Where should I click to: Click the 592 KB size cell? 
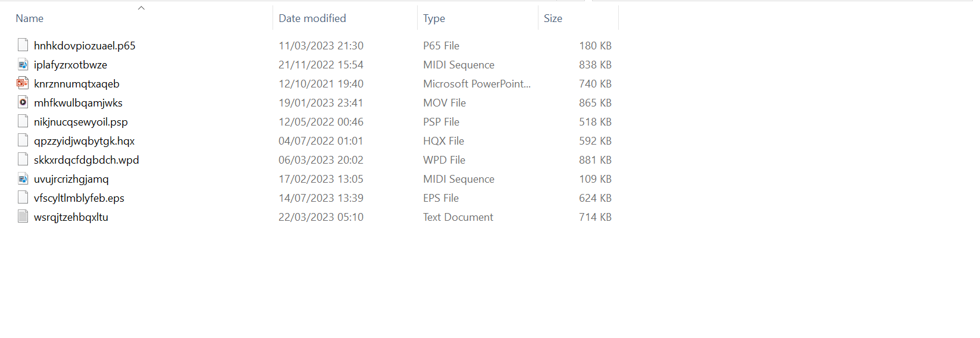595,141
